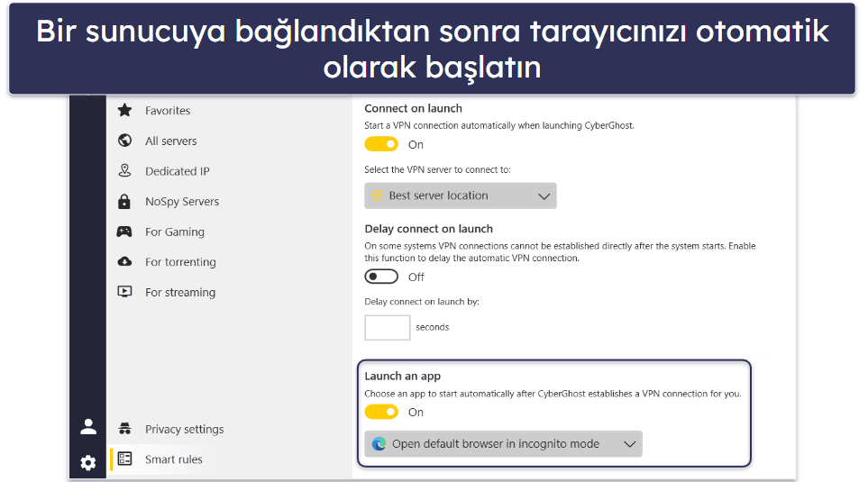The width and height of the screenshot is (868, 482).
Task: Click the 'seconds' unit label
Action: [433, 327]
